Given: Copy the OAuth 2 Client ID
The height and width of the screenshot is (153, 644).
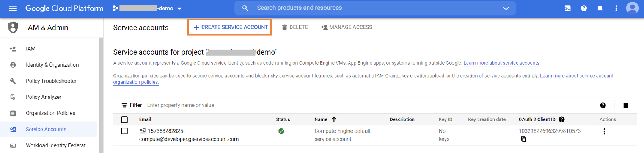Looking at the screenshot, I should pos(523,139).
